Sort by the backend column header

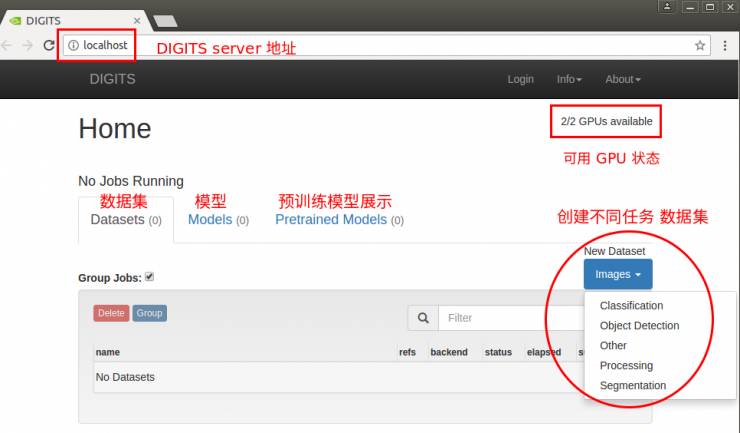pyautogui.click(x=449, y=352)
